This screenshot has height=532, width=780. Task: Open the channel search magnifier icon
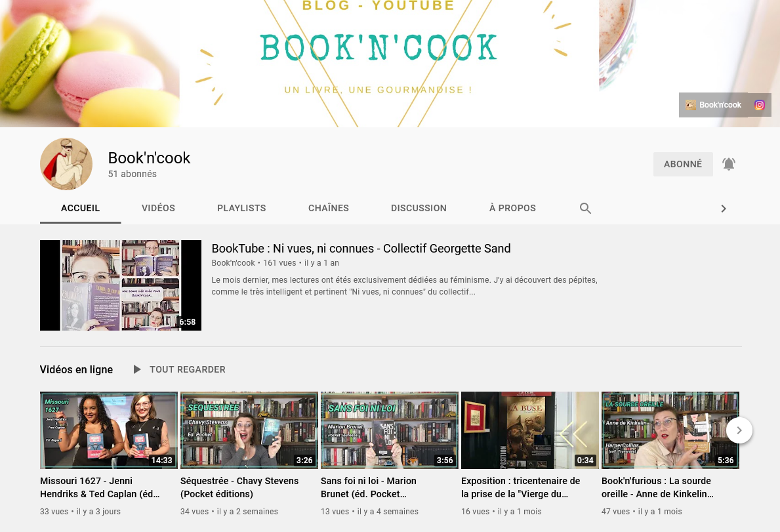[x=585, y=209]
